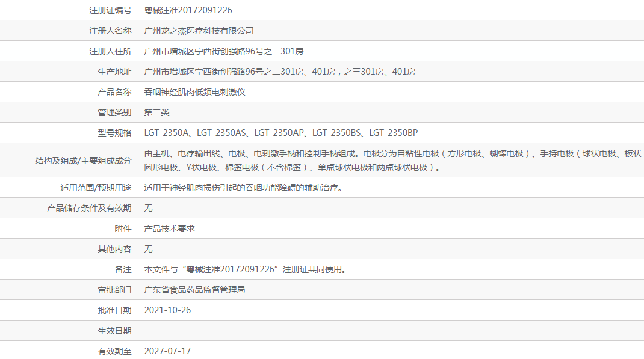This screenshot has width=644, height=359.
Task: Select the 注册人住所 label
Action: pyautogui.click(x=110, y=51)
